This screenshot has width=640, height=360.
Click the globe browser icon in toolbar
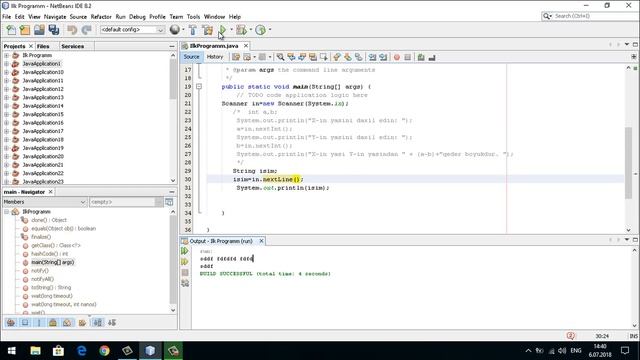point(174,29)
